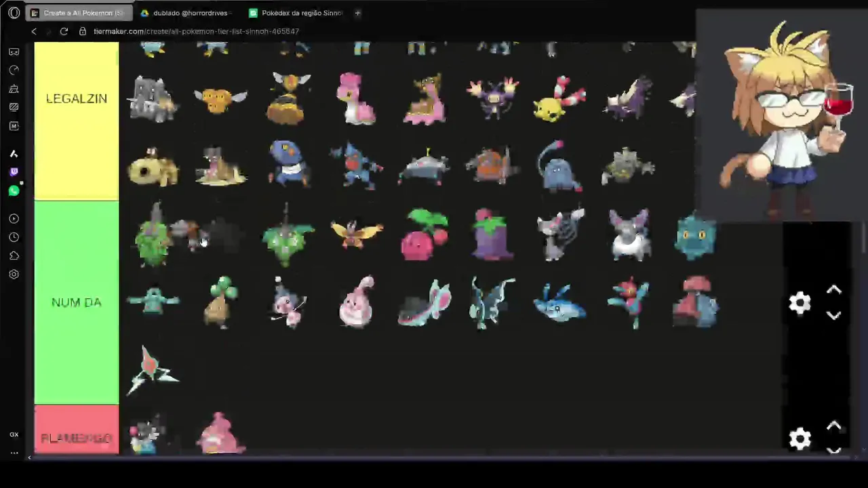Select Cherubi in NUM DA tier
Screen dimensions: 868x488
point(425,235)
